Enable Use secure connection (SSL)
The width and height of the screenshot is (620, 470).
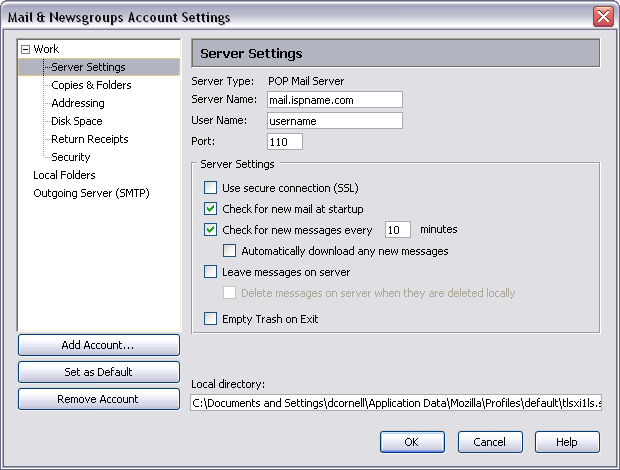tap(210, 188)
